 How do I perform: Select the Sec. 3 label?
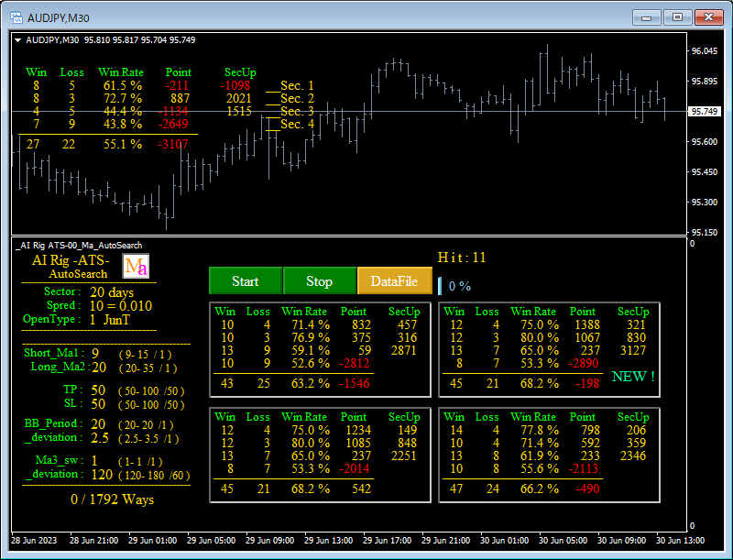(x=297, y=111)
